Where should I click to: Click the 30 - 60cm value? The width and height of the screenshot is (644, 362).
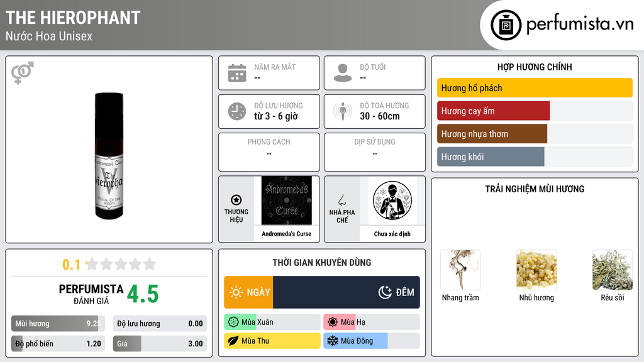click(x=380, y=116)
